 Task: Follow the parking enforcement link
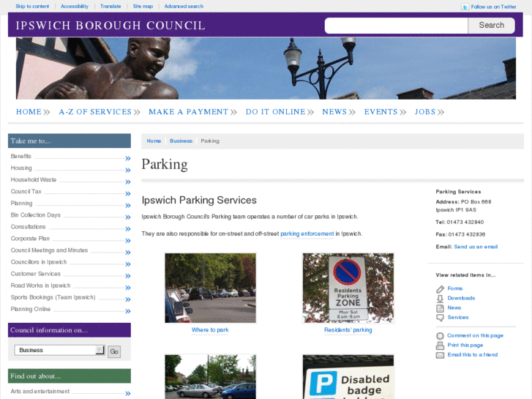[x=307, y=234]
